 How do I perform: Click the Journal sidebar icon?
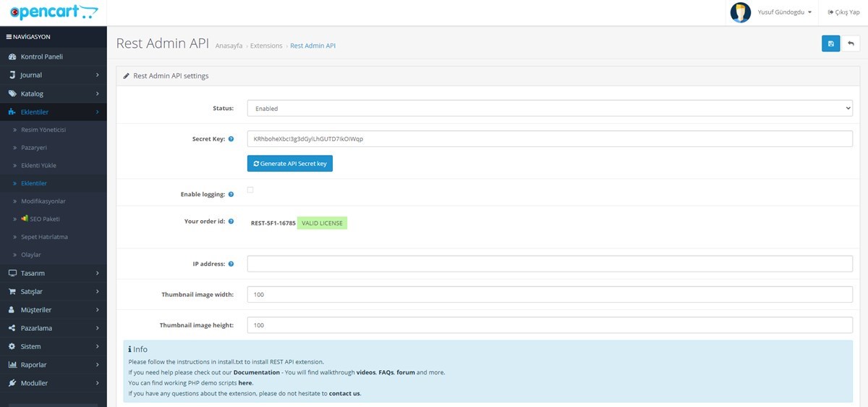(x=12, y=75)
